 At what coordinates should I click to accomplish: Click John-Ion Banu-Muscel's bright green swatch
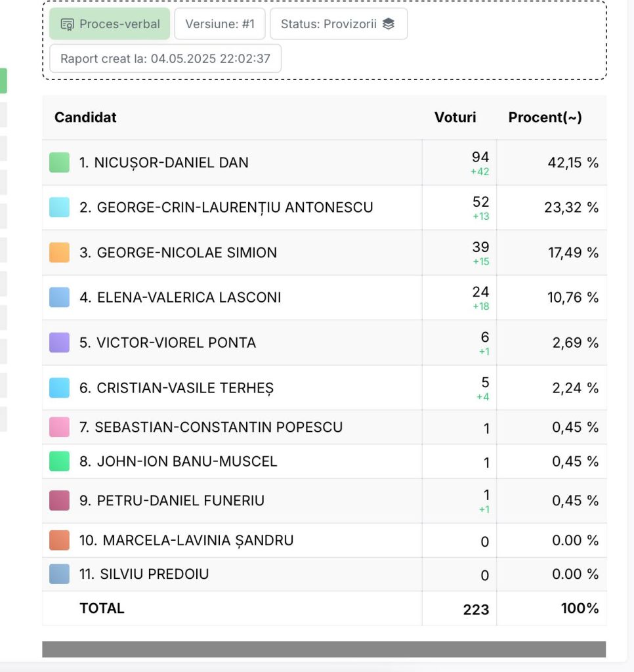pyautogui.click(x=60, y=461)
